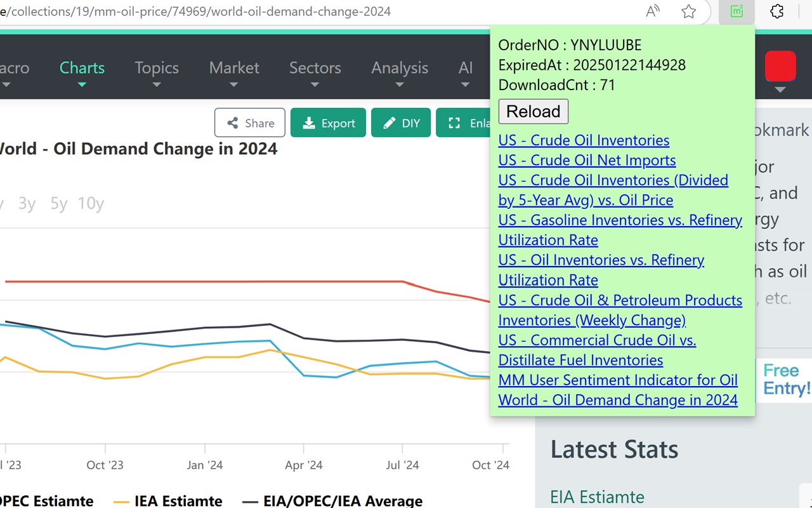Click the Latest Stats heading
This screenshot has width=812, height=508.
(x=614, y=450)
